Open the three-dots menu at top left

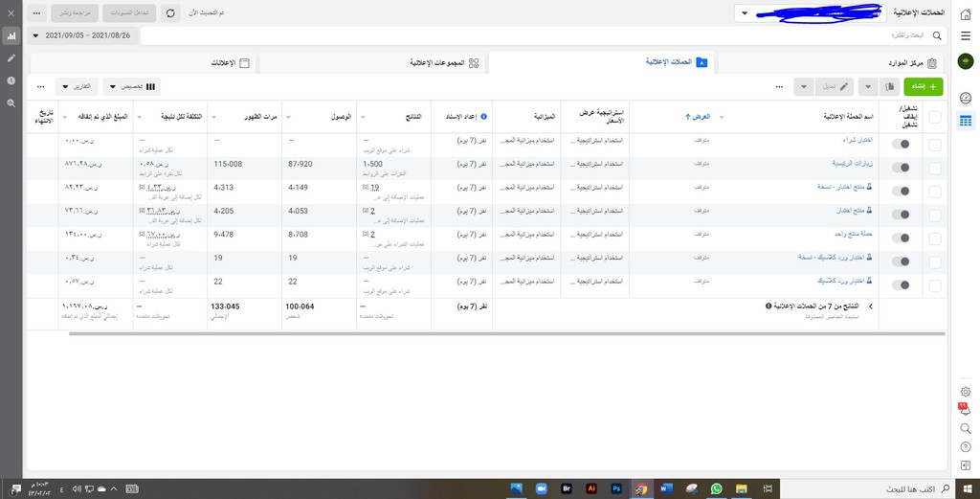pyautogui.click(x=37, y=12)
